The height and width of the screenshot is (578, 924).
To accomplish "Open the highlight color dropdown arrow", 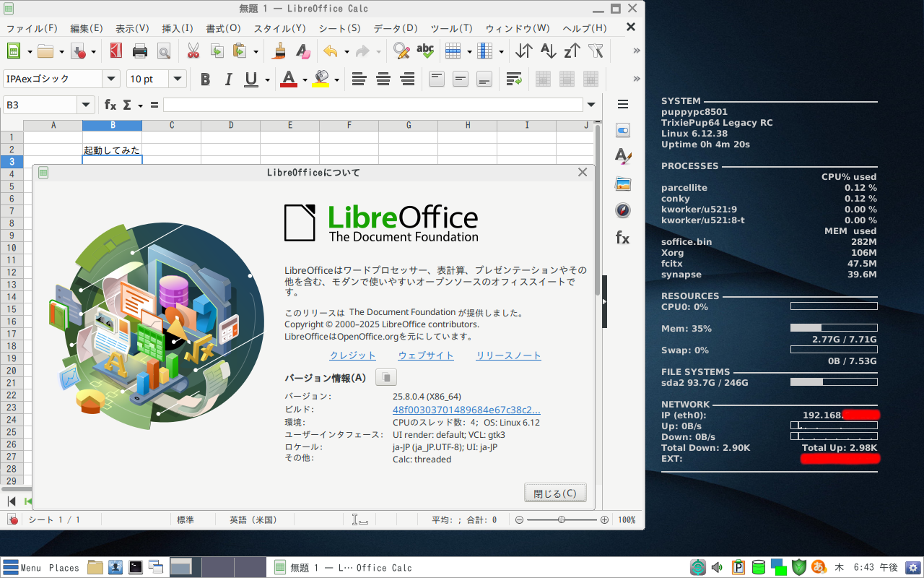I will click(x=336, y=79).
